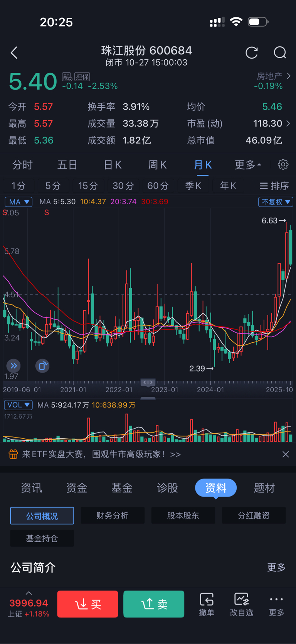The width and height of the screenshot is (296, 644).
Task: Switch to 五日 chart tab
Action: (67, 165)
